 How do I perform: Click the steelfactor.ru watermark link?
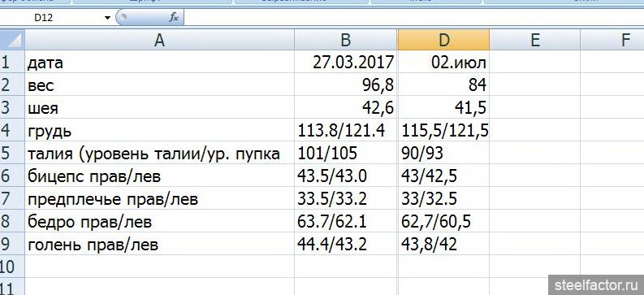(596, 284)
